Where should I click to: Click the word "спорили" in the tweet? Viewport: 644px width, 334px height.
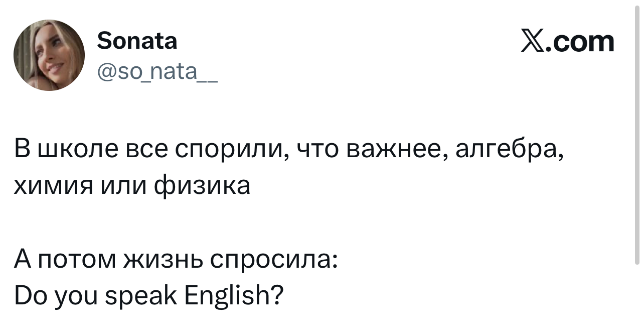231,150
